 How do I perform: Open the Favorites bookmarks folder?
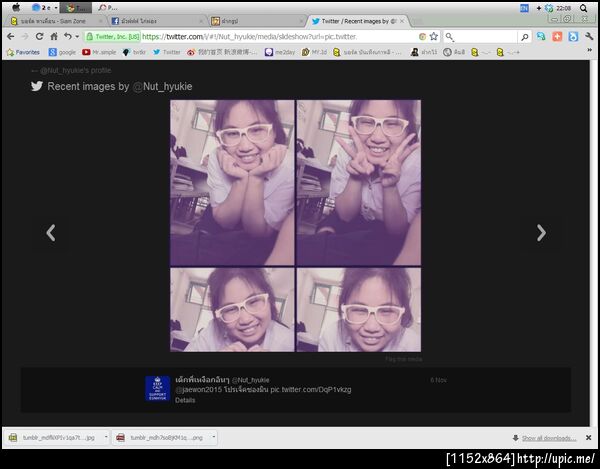(23, 52)
